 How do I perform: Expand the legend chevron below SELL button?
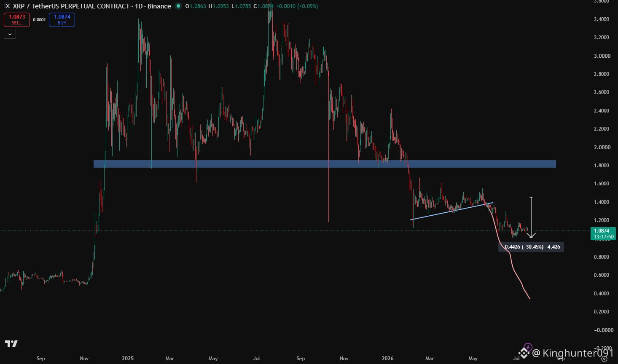(10, 35)
